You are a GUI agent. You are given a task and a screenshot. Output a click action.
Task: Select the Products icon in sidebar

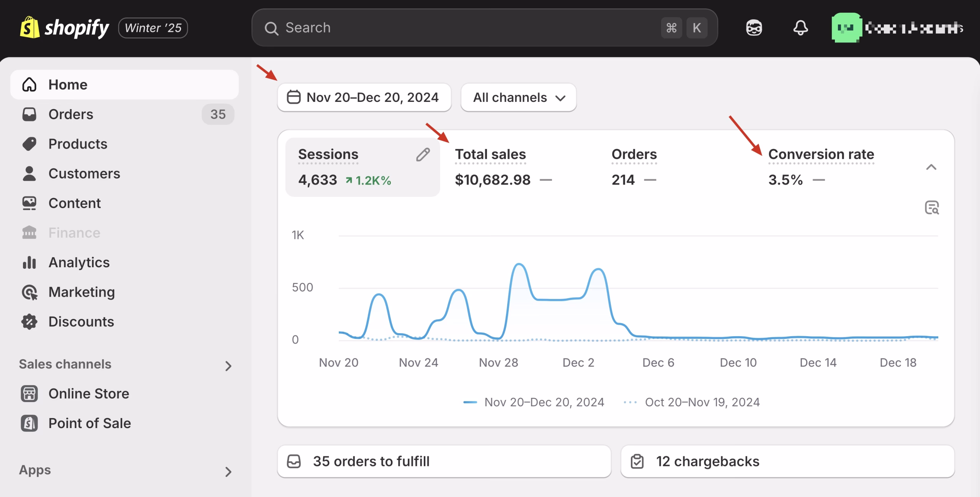pyautogui.click(x=29, y=144)
